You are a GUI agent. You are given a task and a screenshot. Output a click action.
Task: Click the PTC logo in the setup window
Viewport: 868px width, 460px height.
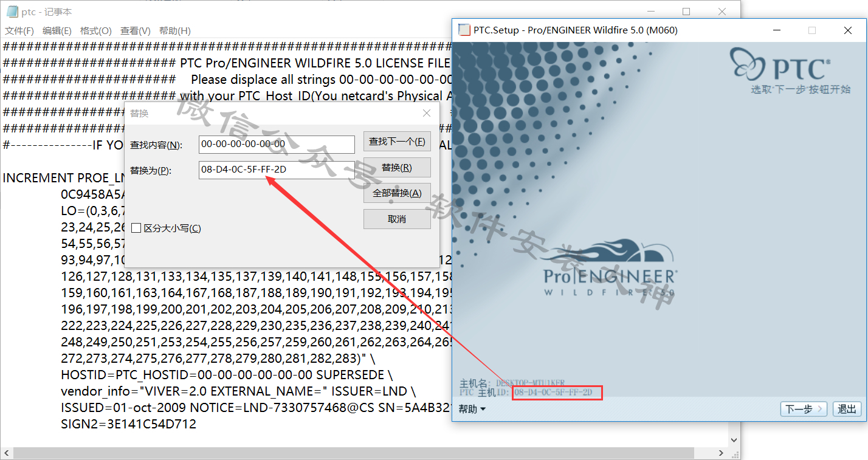pyautogui.click(x=781, y=66)
